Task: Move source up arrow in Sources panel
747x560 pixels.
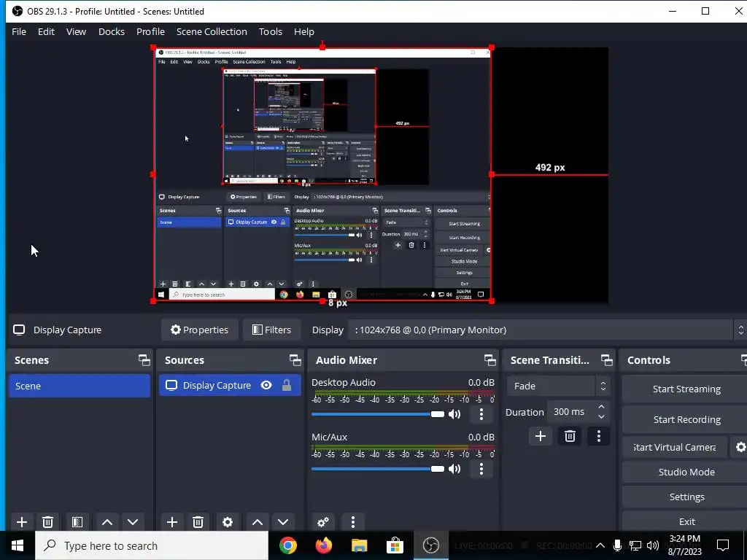Action: tap(258, 522)
